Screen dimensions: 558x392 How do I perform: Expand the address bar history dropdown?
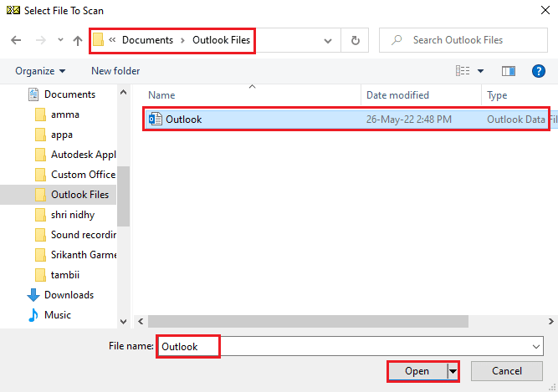pos(328,40)
